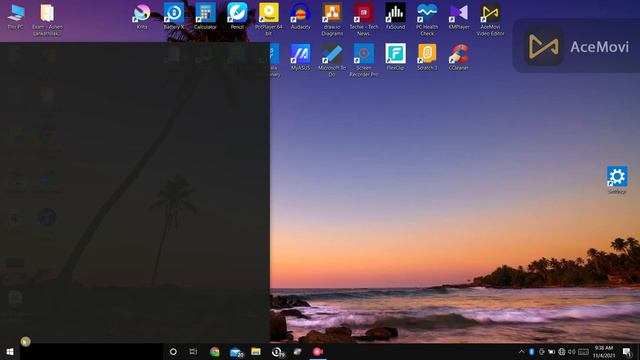Launch Krita from the desktop
Viewport: 640px width, 360px height.
tap(142, 16)
